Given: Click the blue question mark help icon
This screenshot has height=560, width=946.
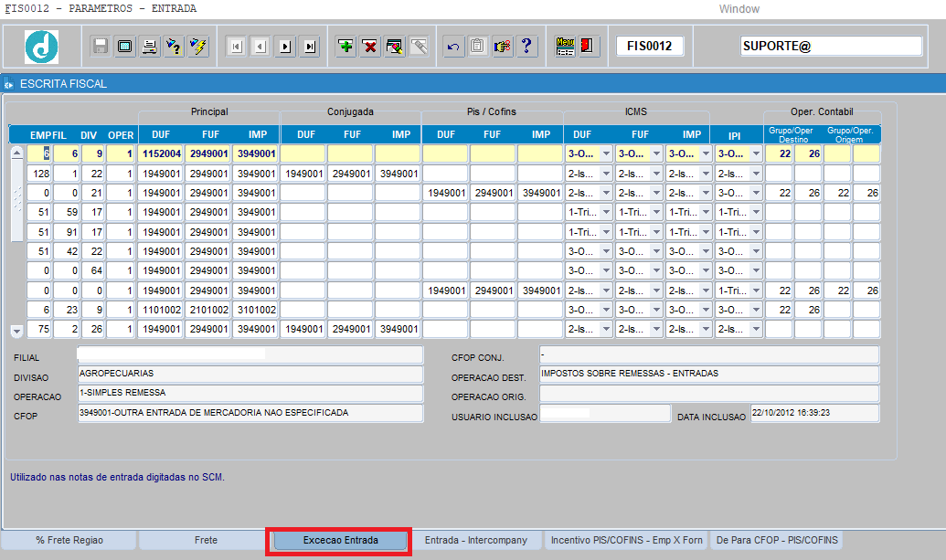Looking at the screenshot, I should 526,47.
